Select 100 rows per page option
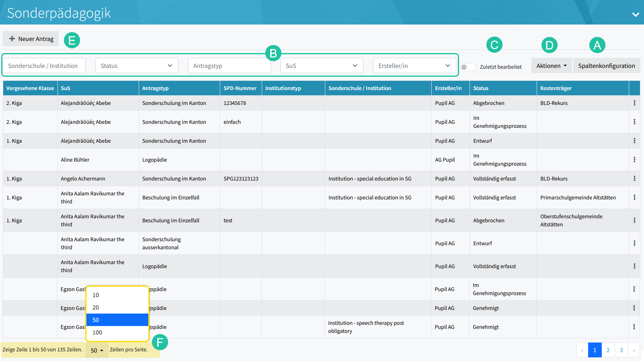 click(x=117, y=332)
